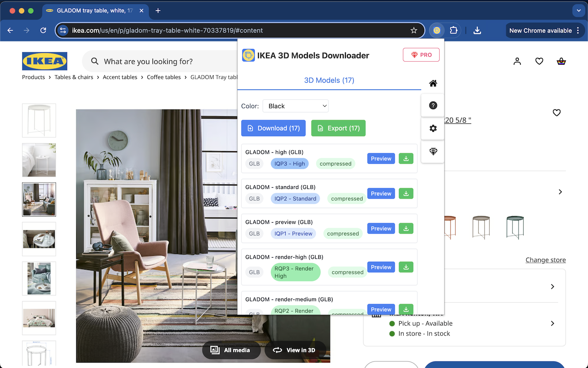Click the heart icon in the IKEA header

point(539,61)
